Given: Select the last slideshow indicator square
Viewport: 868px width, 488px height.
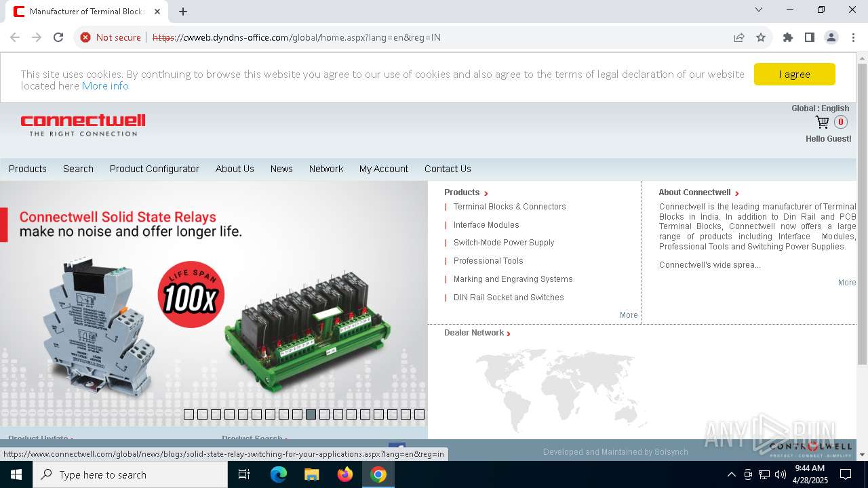Looking at the screenshot, I should pyautogui.click(x=419, y=414).
